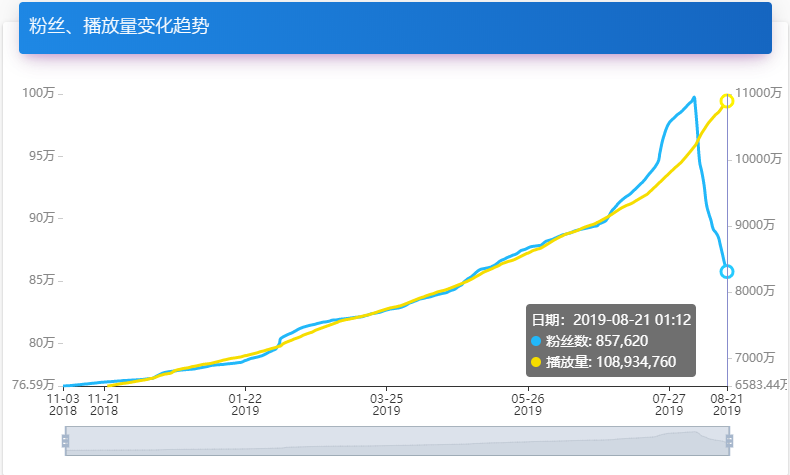This screenshot has height=475, width=790.
Task: Click the 100万 label on left axis
Action: (38, 93)
